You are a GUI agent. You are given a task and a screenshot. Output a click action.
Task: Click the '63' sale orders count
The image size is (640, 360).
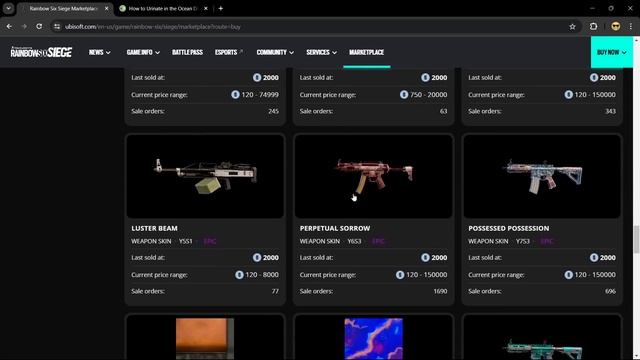pos(443,111)
